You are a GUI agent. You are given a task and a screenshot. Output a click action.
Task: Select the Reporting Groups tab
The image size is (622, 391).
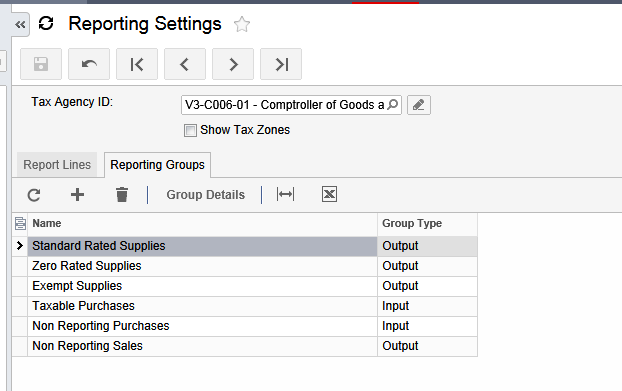157,165
